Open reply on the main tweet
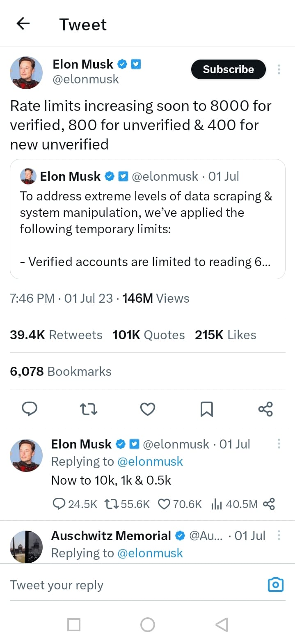The width and height of the screenshot is (295, 644). click(x=30, y=409)
